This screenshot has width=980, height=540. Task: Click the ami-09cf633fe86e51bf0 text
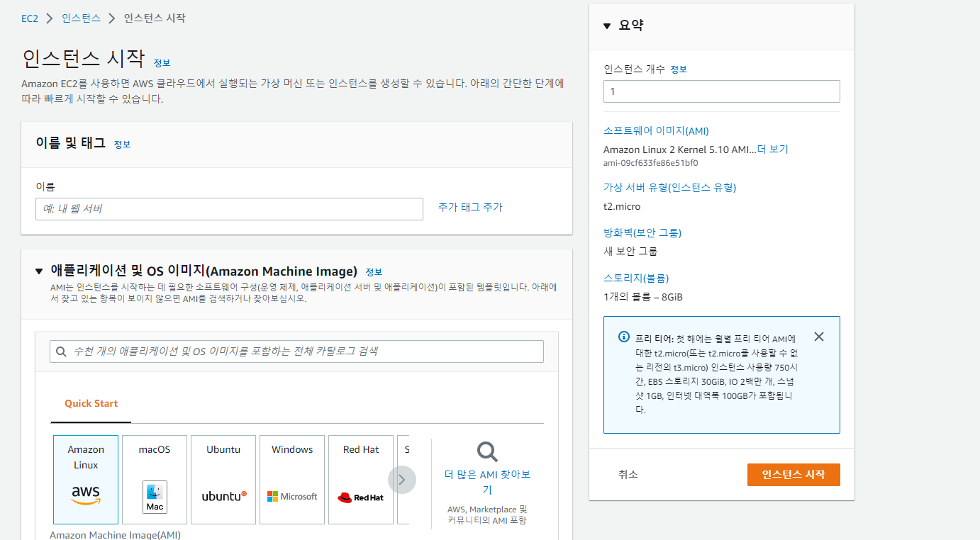click(650, 163)
